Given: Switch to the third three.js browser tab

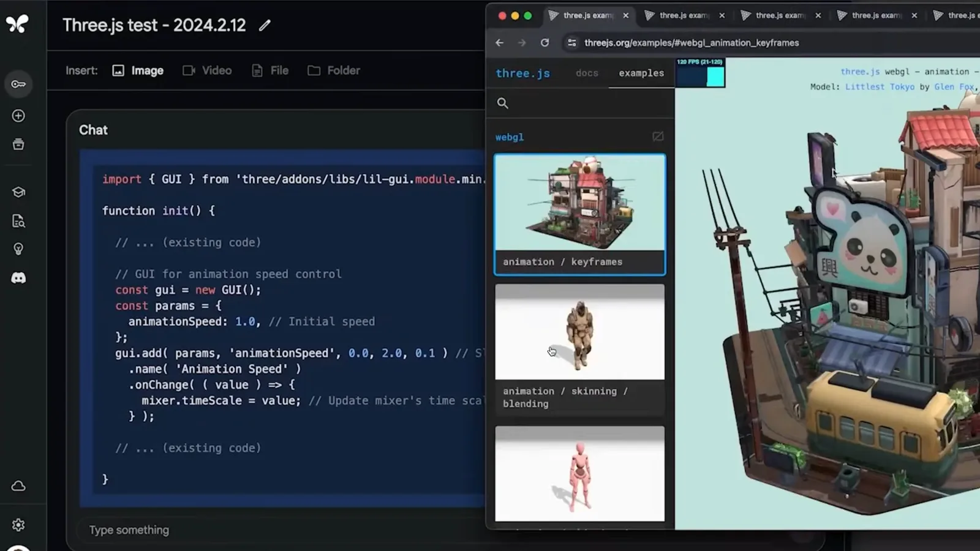Looking at the screenshot, I should coord(780,15).
